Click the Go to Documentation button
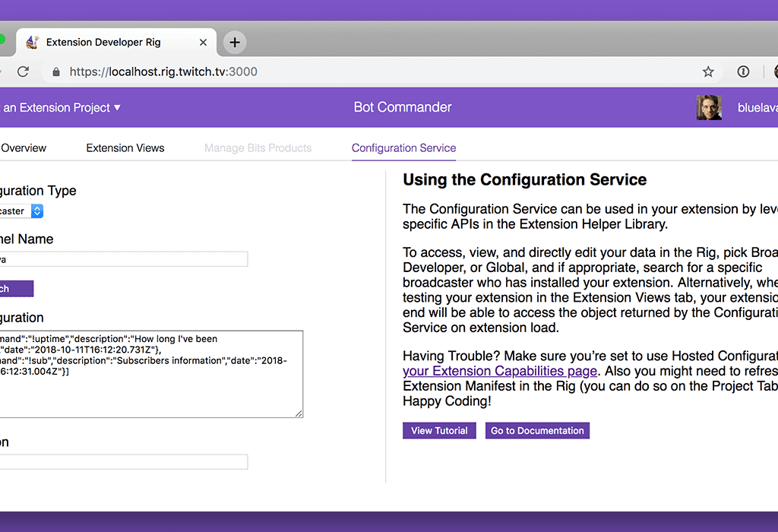Viewport: 778px width, 532px height. (537, 431)
